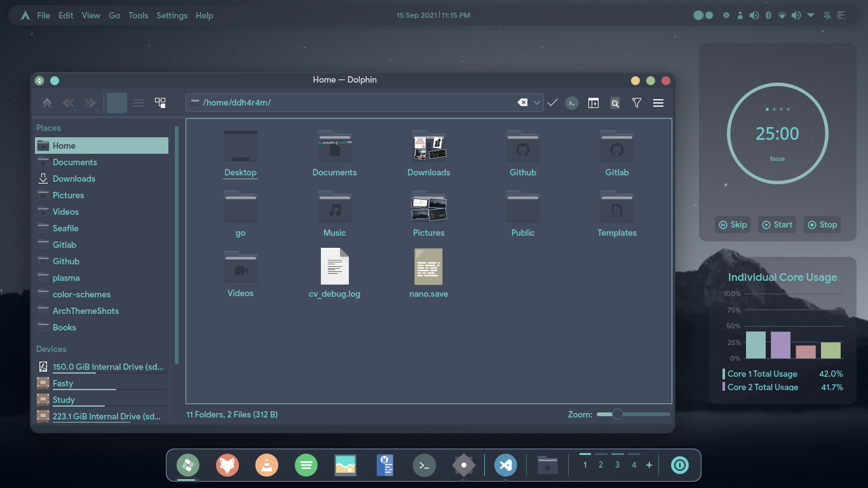Open the Wi-Fi network tray icon
This screenshot has height=488, width=868.
[782, 15]
